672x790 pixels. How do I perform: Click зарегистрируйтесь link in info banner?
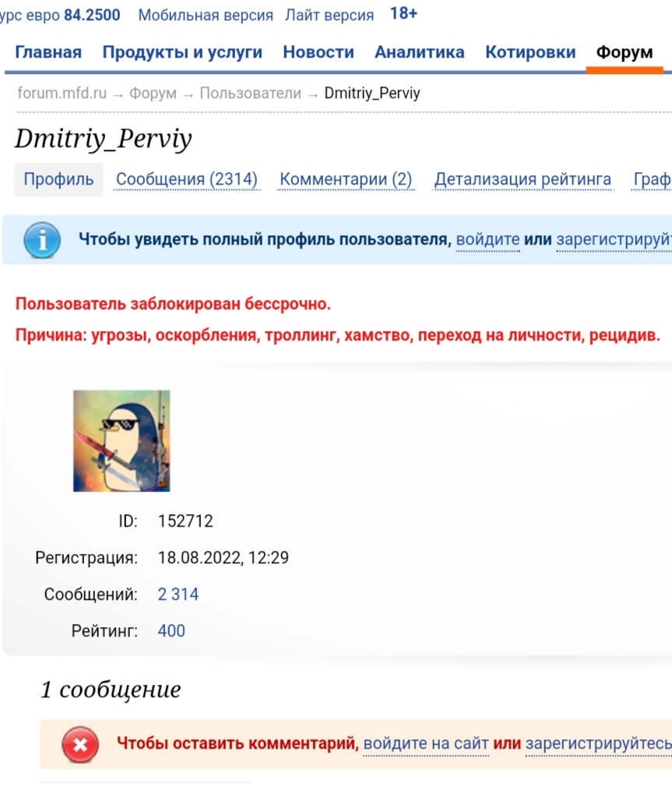(x=614, y=239)
